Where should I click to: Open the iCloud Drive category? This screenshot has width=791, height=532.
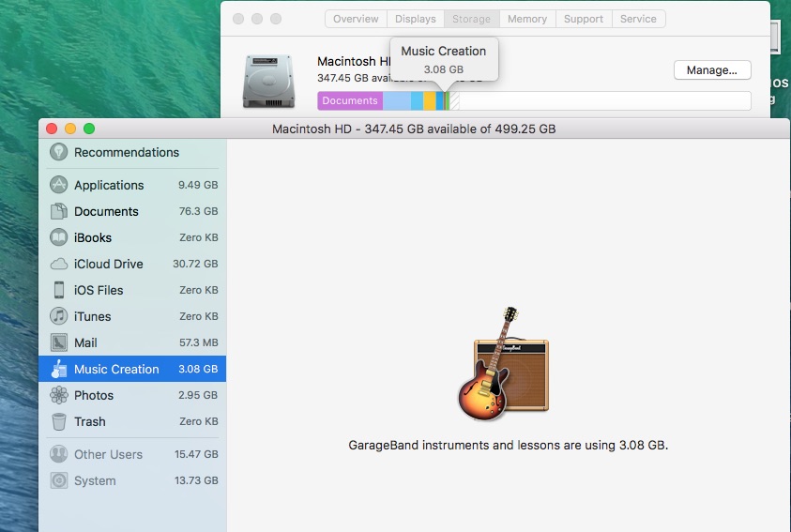(x=132, y=264)
